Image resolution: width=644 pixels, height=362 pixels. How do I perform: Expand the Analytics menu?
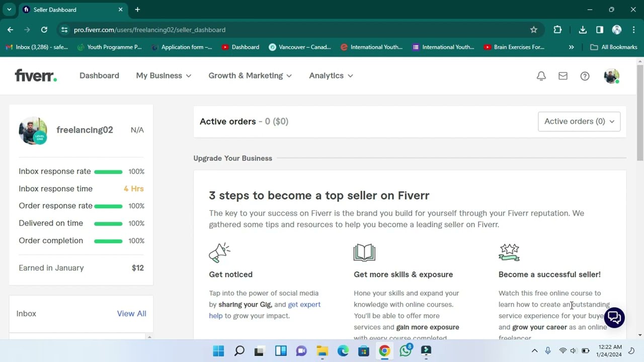click(331, 75)
